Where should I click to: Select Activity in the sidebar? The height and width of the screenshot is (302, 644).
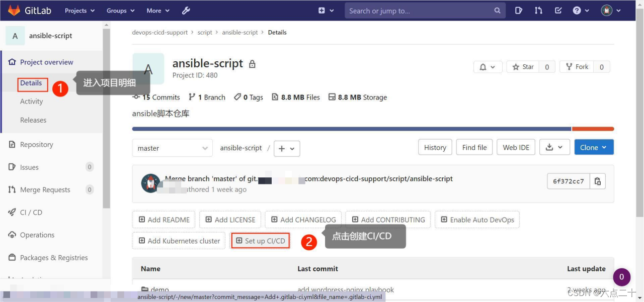pos(32,102)
